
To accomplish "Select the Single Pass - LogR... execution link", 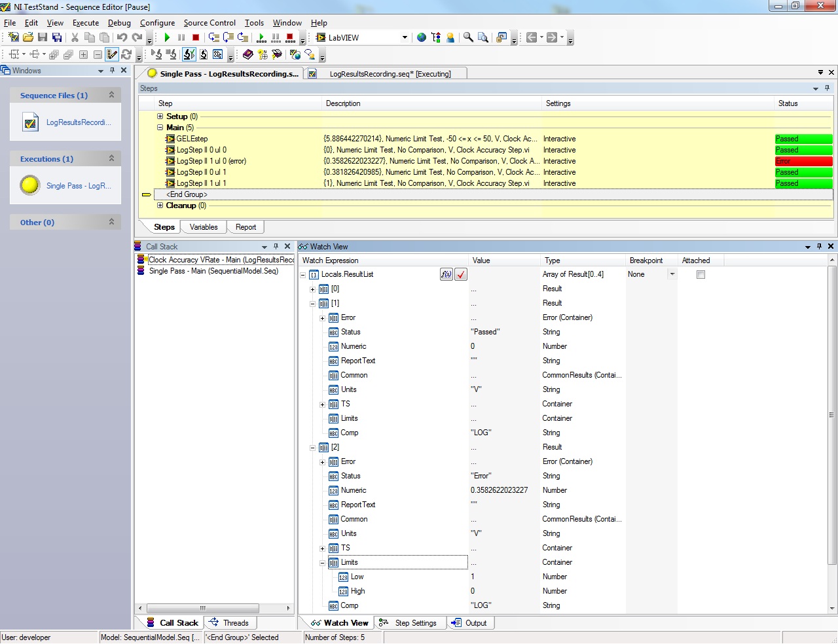I will click(79, 186).
